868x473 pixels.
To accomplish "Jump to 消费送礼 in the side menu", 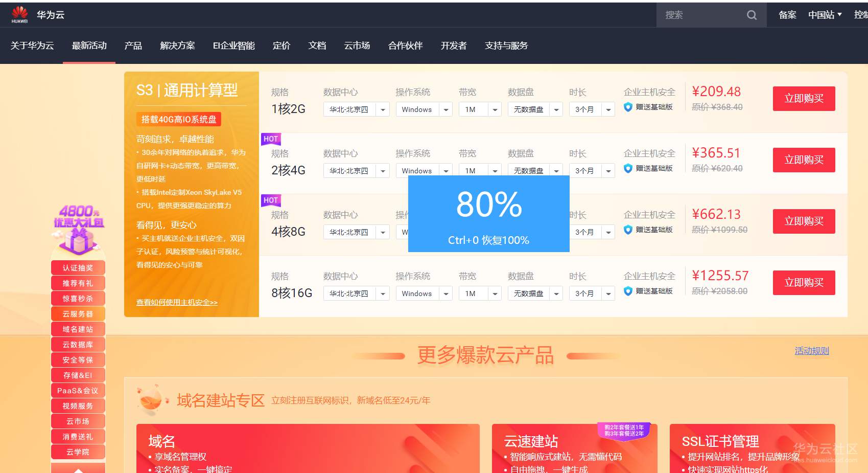I will coord(78,437).
